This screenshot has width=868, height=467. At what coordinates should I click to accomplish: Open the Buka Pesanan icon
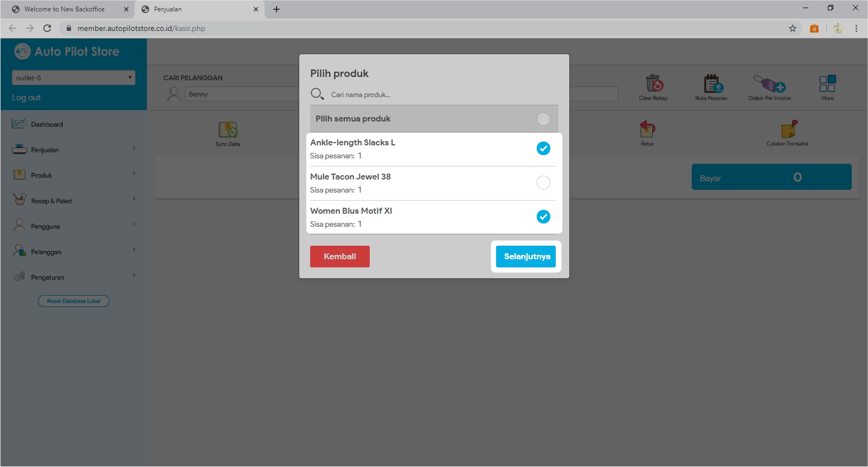(x=712, y=84)
